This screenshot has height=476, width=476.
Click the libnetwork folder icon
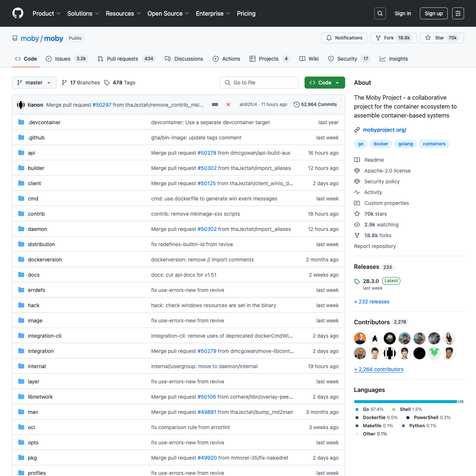[21, 396]
